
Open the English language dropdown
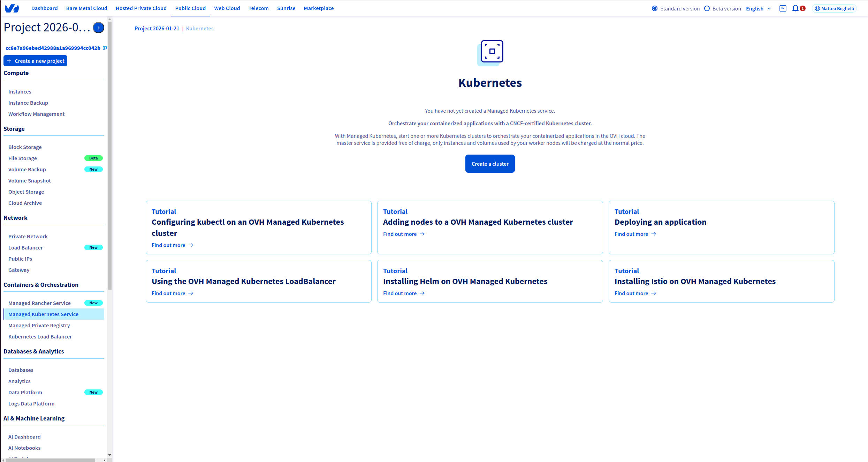pyautogui.click(x=758, y=8)
